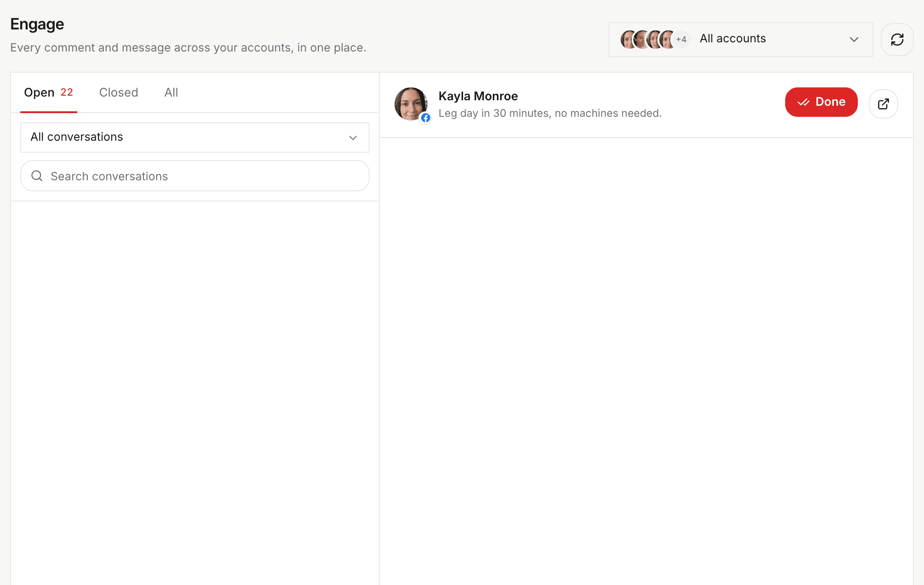This screenshot has width=924, height=585.
Task: Expand the All accounts dropdown
Action: coord(741,40)
